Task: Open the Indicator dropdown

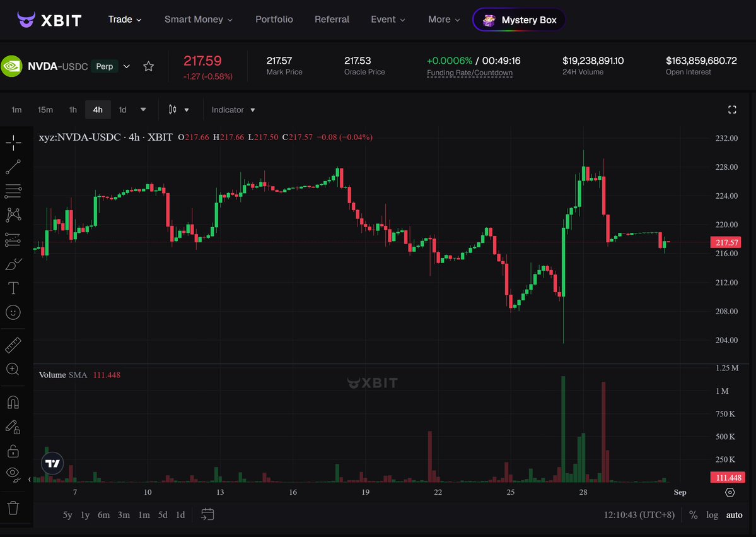Action: (233, 110)
